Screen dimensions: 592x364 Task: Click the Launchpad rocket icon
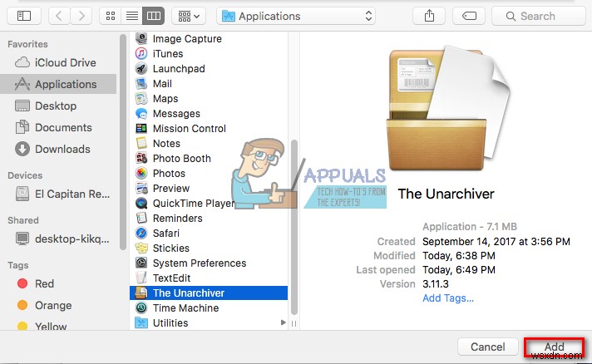tap(141, 69)
